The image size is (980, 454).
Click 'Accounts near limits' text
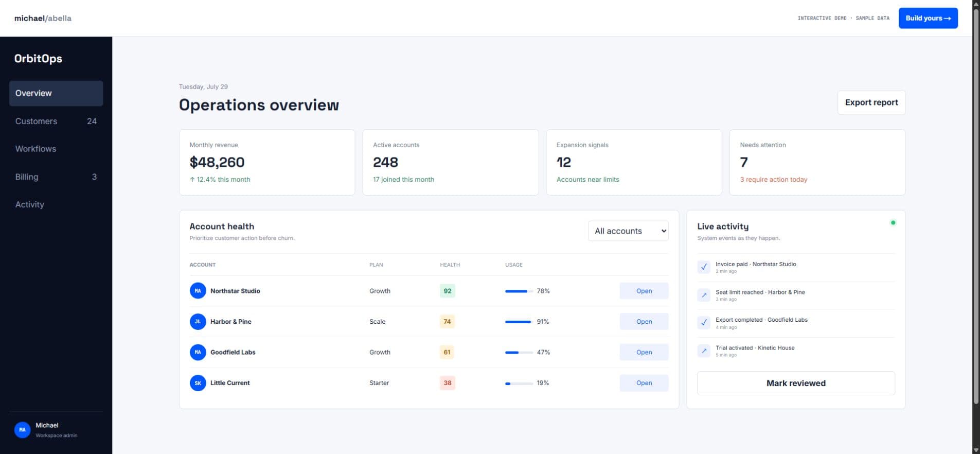pos(587,180)
